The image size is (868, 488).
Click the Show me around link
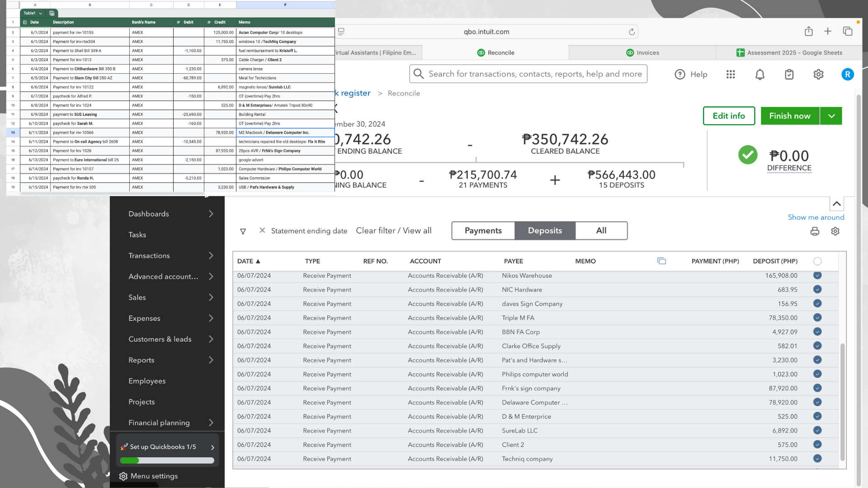(x=816, y=217)
